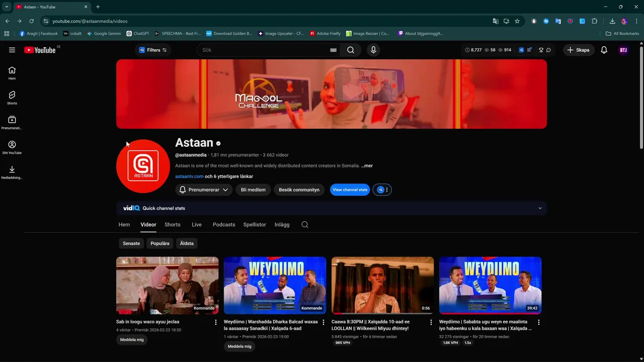Image resolution: width=644 pixels, height=362 pixels.
Task: Open the BTJ account avatar menu
Action: coord(623,50)
